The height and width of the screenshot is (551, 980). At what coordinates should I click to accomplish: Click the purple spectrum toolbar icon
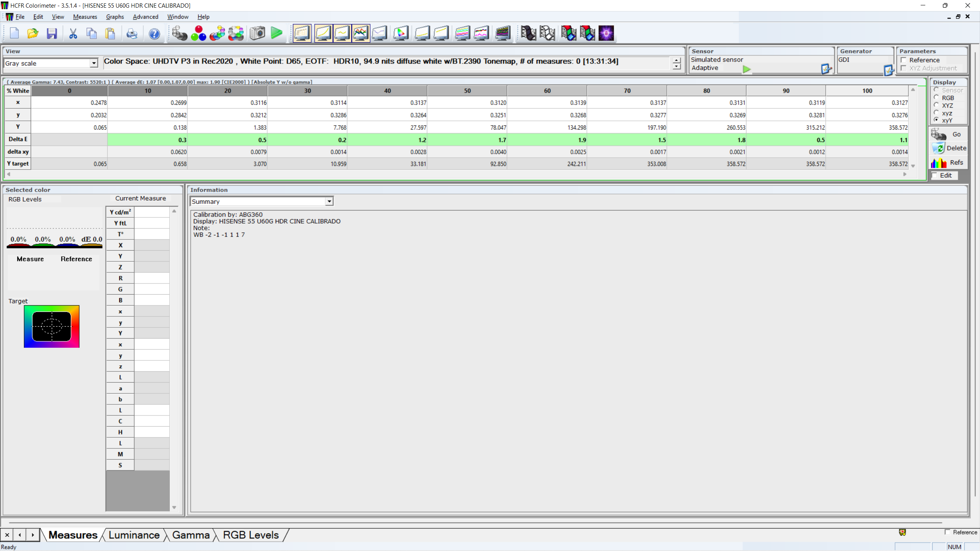606,33
